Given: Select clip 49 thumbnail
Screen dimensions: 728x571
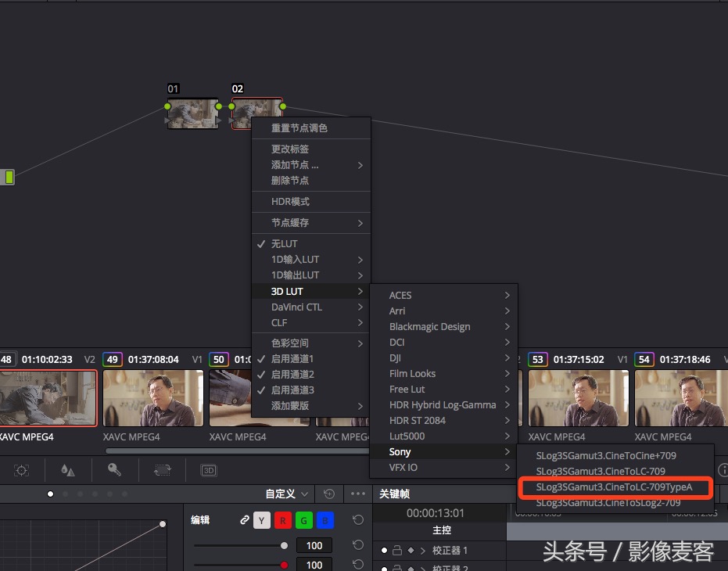Looking at the screenshot, I should 153,397.
